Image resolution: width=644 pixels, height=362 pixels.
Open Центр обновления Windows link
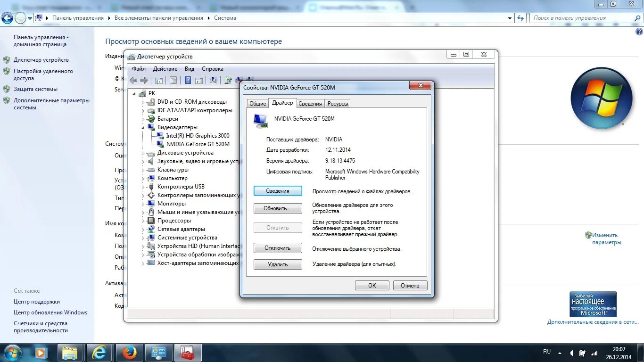point(50,313)
